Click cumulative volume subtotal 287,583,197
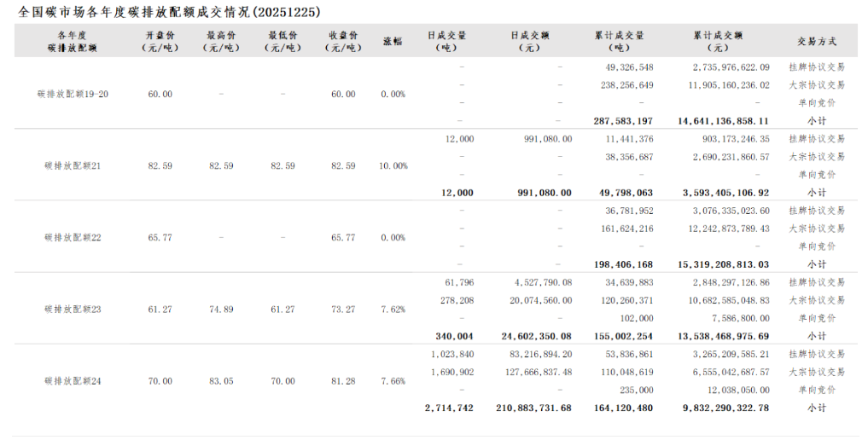This screenshot has width=868, height=440. click(623, 121)
